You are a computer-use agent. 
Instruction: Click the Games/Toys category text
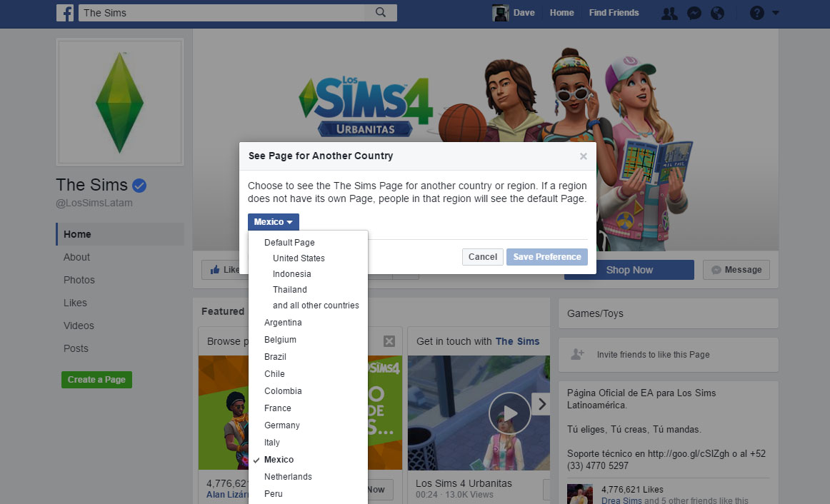pyautogui.click(x=595, y=313)
